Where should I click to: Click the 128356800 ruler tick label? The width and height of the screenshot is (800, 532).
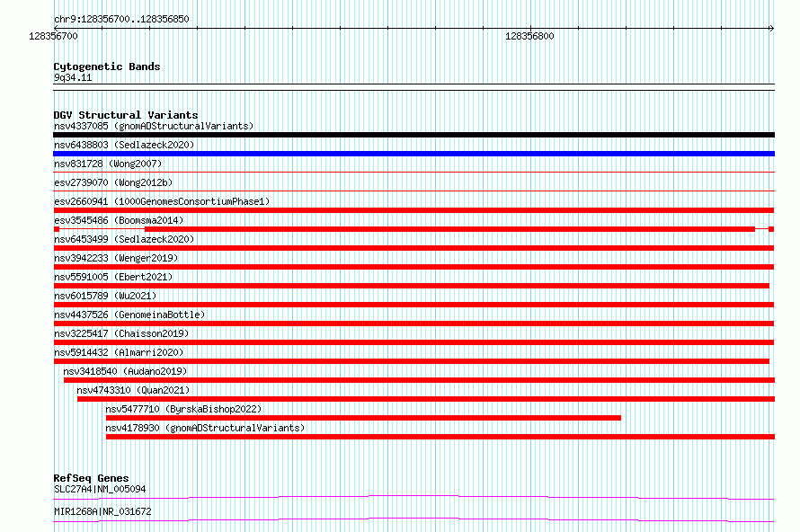529,36
